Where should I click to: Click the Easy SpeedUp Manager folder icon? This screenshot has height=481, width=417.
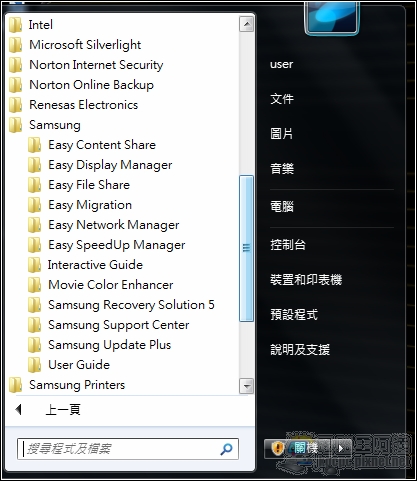pyautogui.click(x=34, y=245)
